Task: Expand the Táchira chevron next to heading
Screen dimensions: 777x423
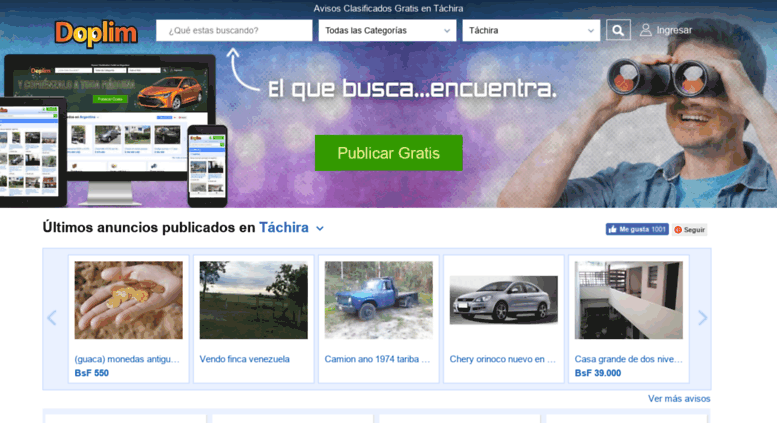Action: (x=320, y=228)
